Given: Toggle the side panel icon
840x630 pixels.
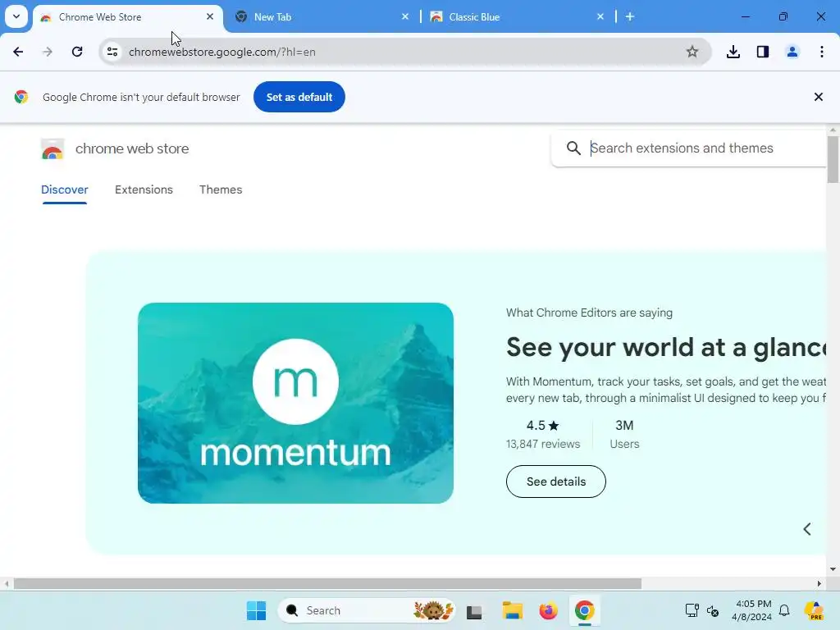Looking at the screenshot, I should click(x=763, y=52).
